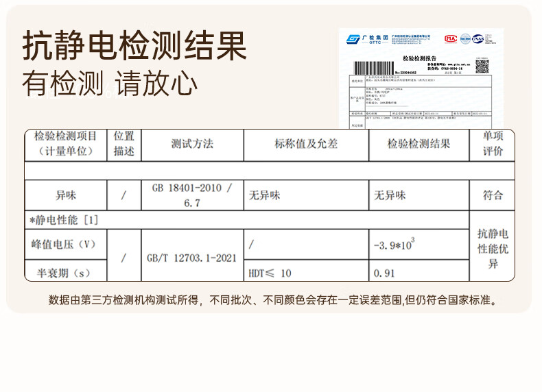Click the CNAS accreditation logo
This screenshot has width=542, height=392.
(x=478, y=38)
